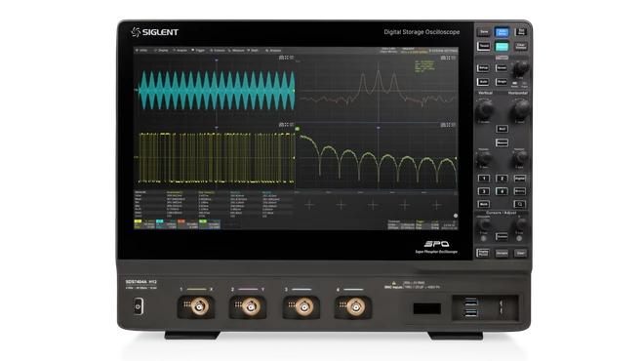
Task: Maximize the cyan modulated waveform pane
Action: click(287, 58)
